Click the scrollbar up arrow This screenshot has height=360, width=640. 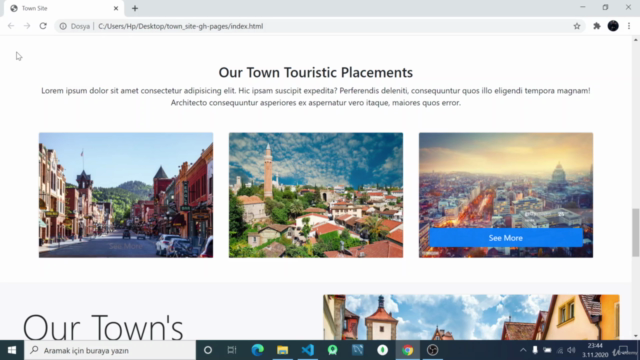(636, 40)
